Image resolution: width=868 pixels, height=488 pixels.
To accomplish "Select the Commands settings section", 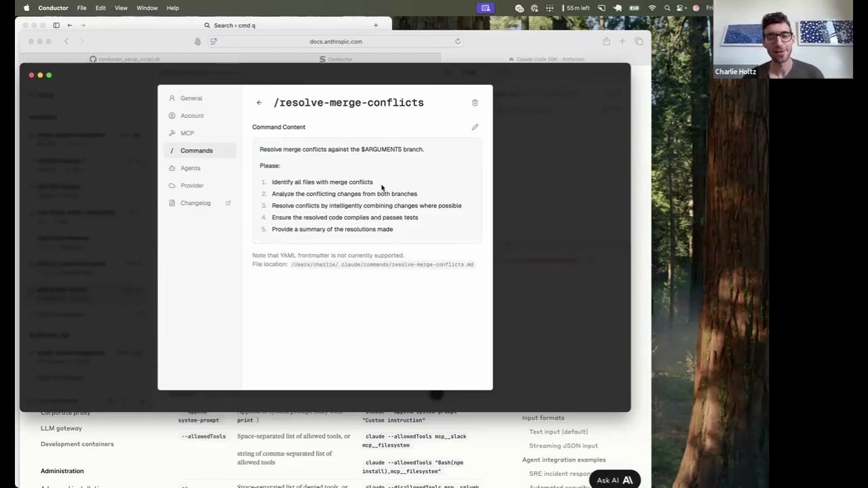I will point(199,150).
